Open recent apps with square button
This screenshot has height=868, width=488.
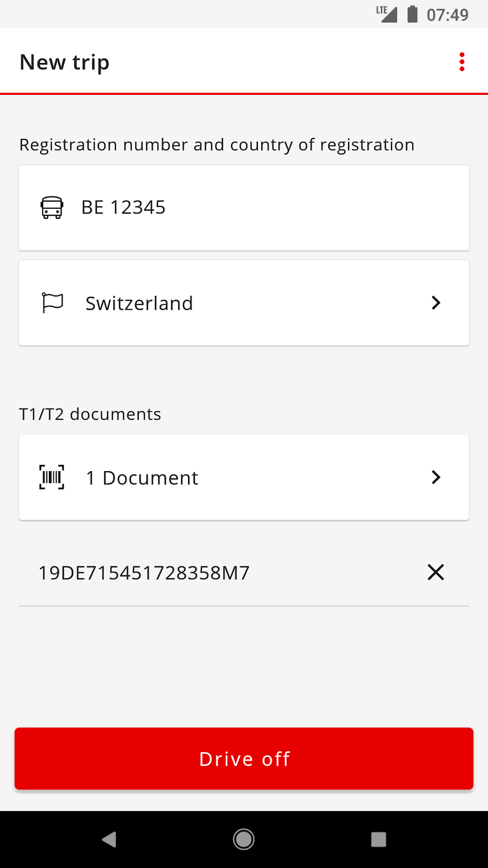[378, 839]
